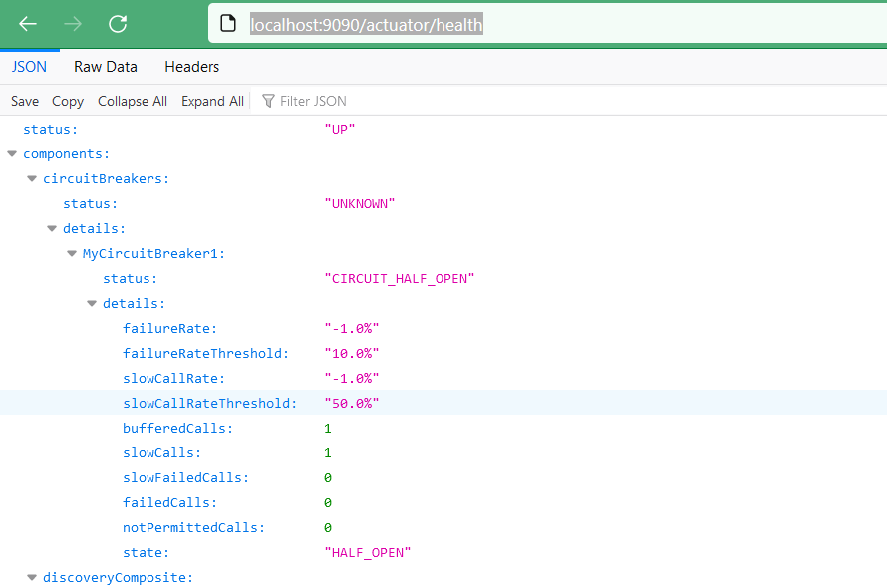The height and width of the screenshot is (588, 887).
Task: Select the failedCalls value 0
Action: pos(328,503)
